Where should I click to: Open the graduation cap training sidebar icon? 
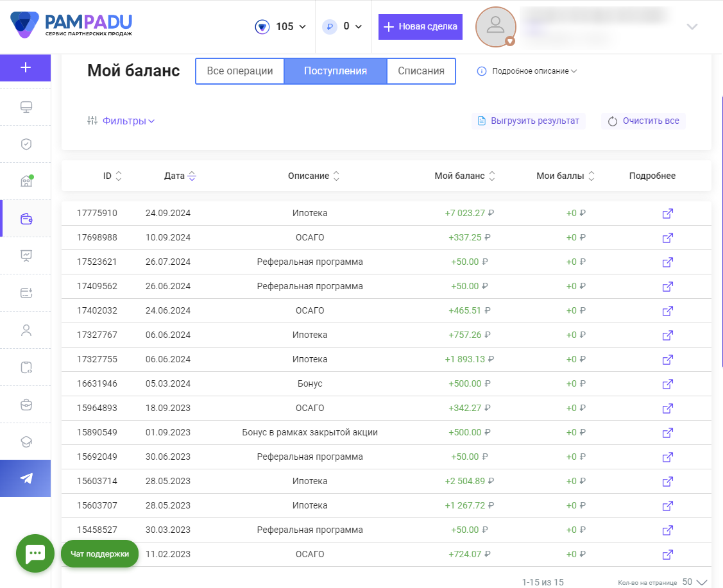tap(26, 441)
